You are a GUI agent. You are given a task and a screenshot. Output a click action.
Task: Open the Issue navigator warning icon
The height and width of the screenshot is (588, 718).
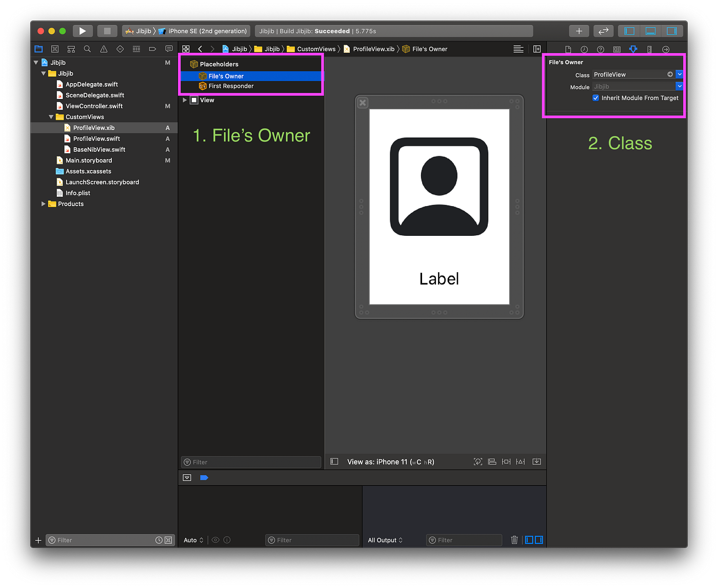[x=104, y=49]
